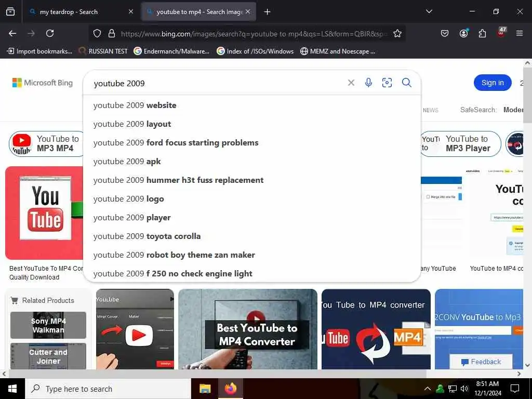This screenshot has width=532, height=399.
Task: Pick 'youtube 2009 ford focus starting problems'
Action: [252, 143]
